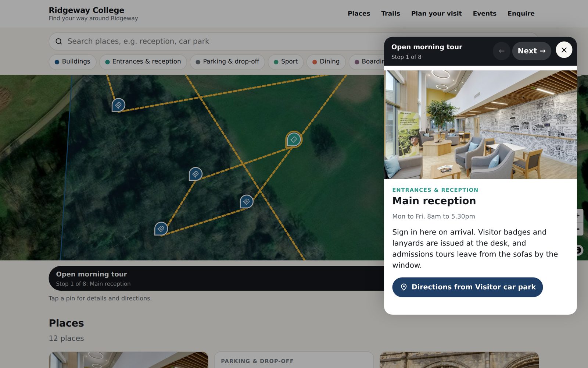Open the Trails menu item
The width and height of the screenshot is (588, 368).
[390, 14]
